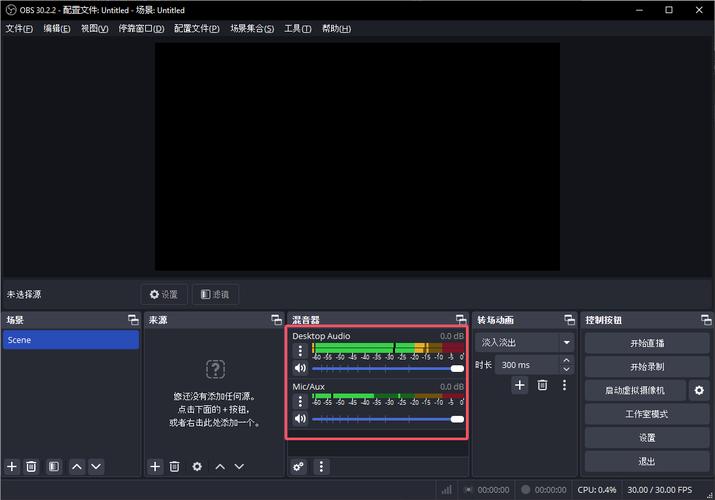715x500 pixels.
Task: Open virtual camera settings gear
Action: (x=699, y=390)
